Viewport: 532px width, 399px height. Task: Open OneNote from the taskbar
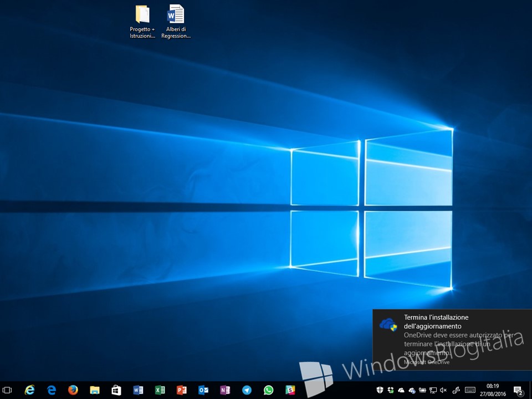225,390
